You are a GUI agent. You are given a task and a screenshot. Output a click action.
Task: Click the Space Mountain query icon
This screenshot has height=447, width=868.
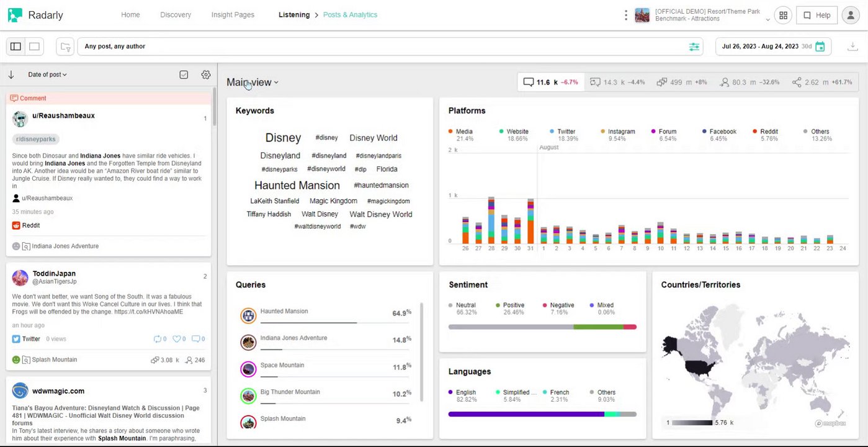point(248,369)
